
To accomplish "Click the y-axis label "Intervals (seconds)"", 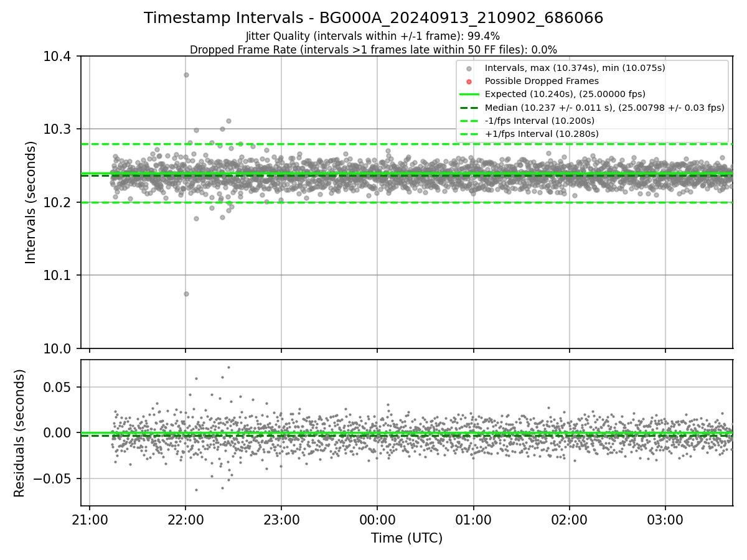I will [31, 202].
